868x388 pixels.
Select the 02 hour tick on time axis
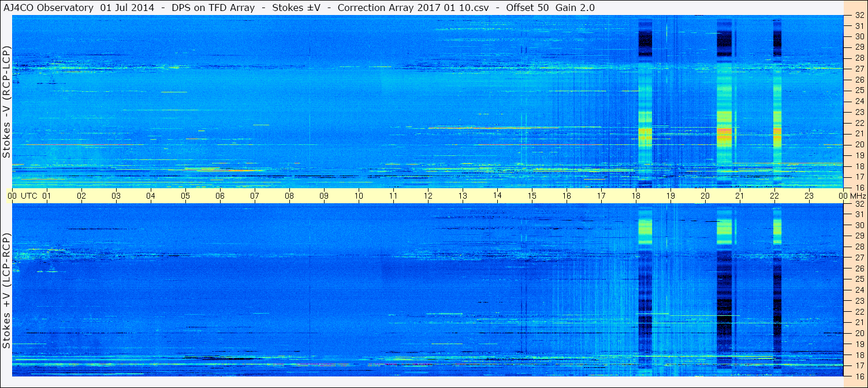(x=81, y=196)
